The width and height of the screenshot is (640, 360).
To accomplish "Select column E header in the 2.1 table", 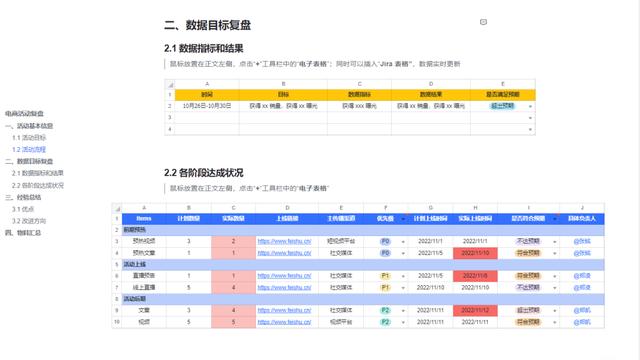I will coord(503,84).
